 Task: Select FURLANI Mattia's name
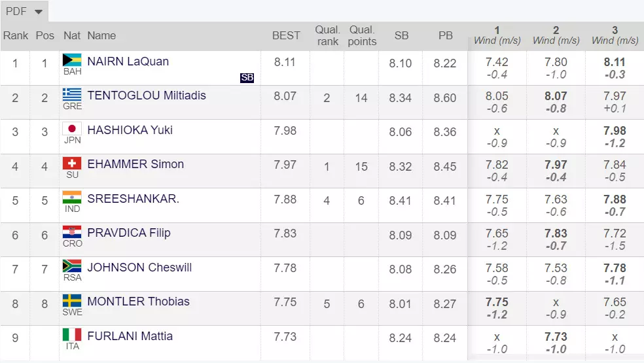pos(130,336)
